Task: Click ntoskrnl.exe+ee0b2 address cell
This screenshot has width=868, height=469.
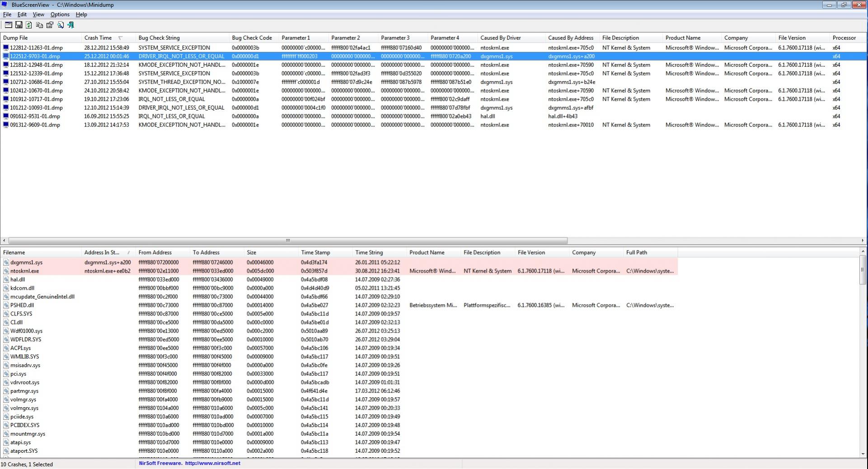Action: (x=108, y=271)
